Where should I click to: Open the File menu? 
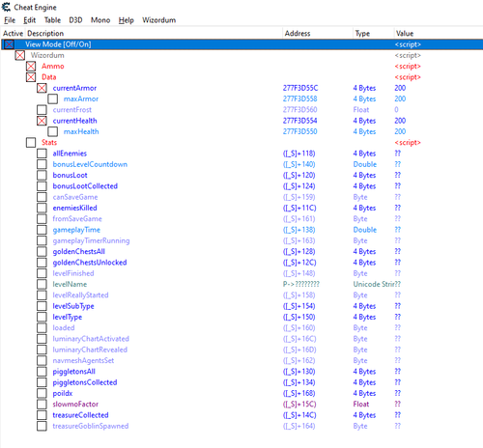10,20
